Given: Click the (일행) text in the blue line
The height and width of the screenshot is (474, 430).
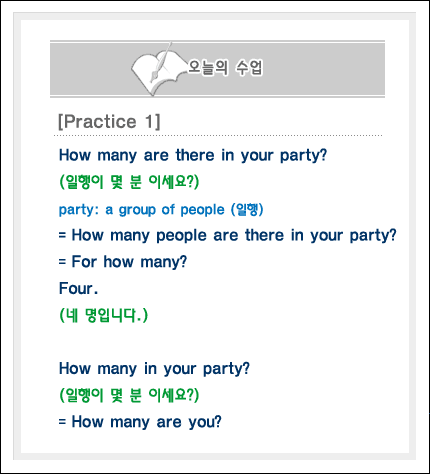Looking at the screenshot, I should [x=247, y=210].
